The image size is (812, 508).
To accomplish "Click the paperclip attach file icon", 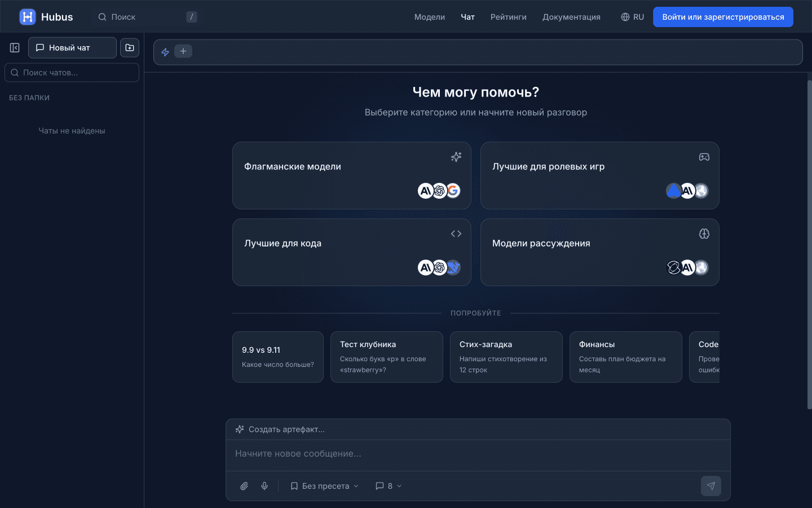I will tap(244, 486).
